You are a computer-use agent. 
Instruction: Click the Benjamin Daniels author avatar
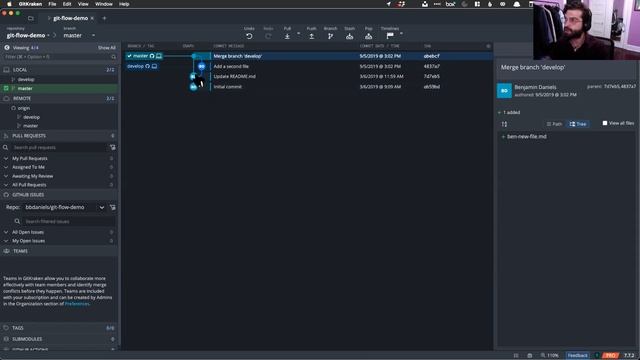[504, 91]
